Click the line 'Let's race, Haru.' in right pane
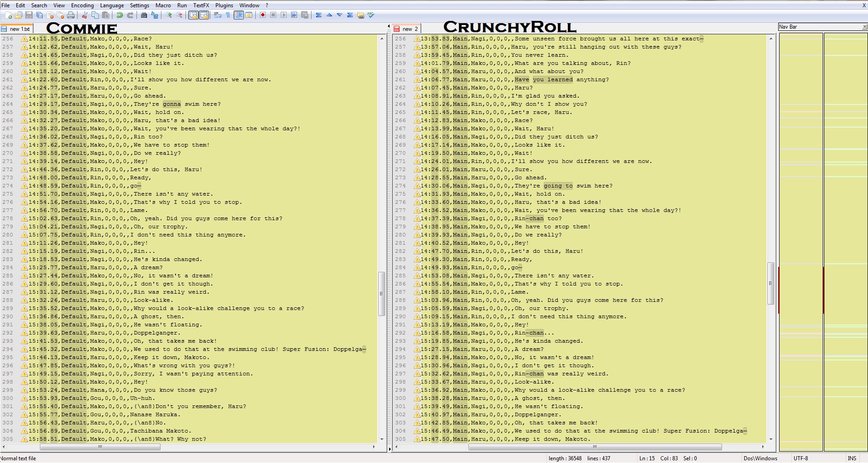This screenshot has width=868, height=463. [496, 113]
